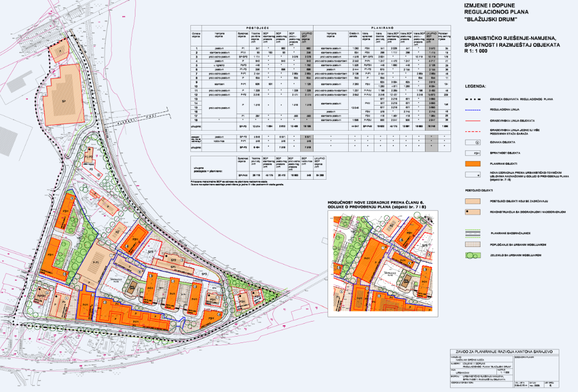Click the orange "Planirani objekti" legend swatch
This screenshot has height=392, width=578.
tap(472, 164)
